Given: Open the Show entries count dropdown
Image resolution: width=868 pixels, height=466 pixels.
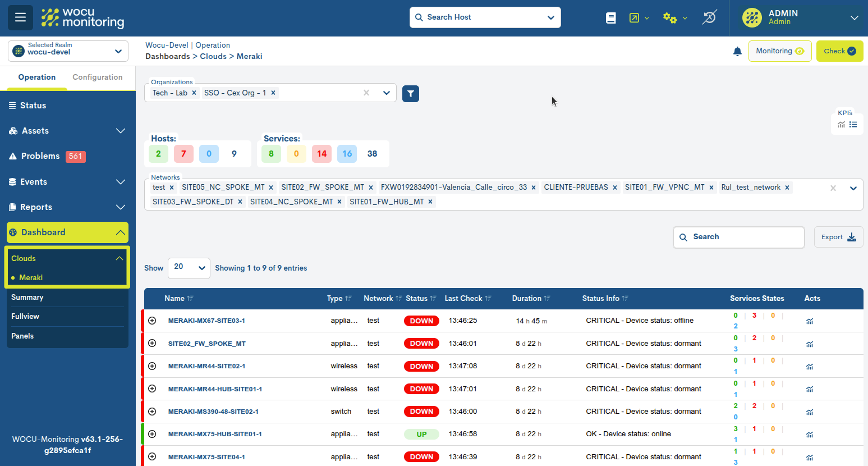Looking at the screenshot, I should pos(189,268).
